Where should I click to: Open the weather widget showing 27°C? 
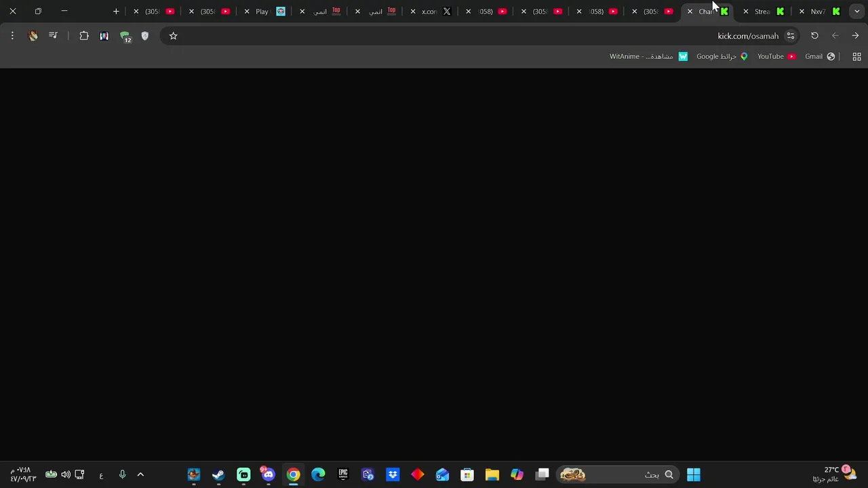coord(835,474)
